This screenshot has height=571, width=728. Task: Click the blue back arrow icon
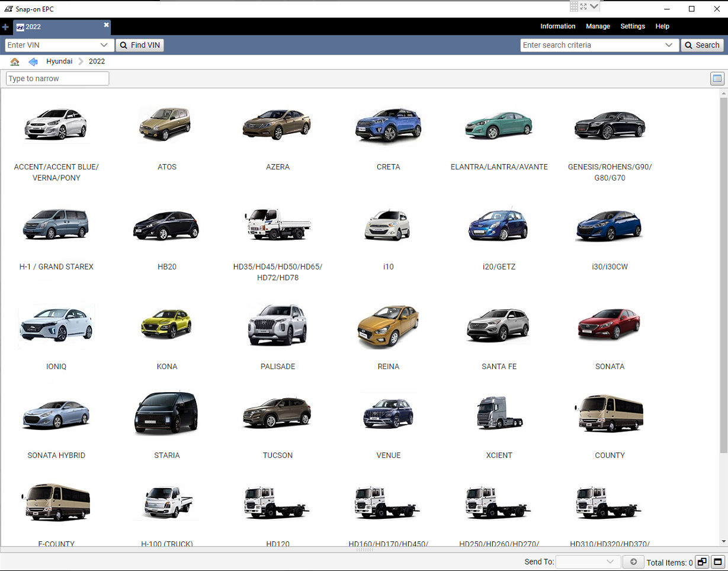tap(33, 62)
